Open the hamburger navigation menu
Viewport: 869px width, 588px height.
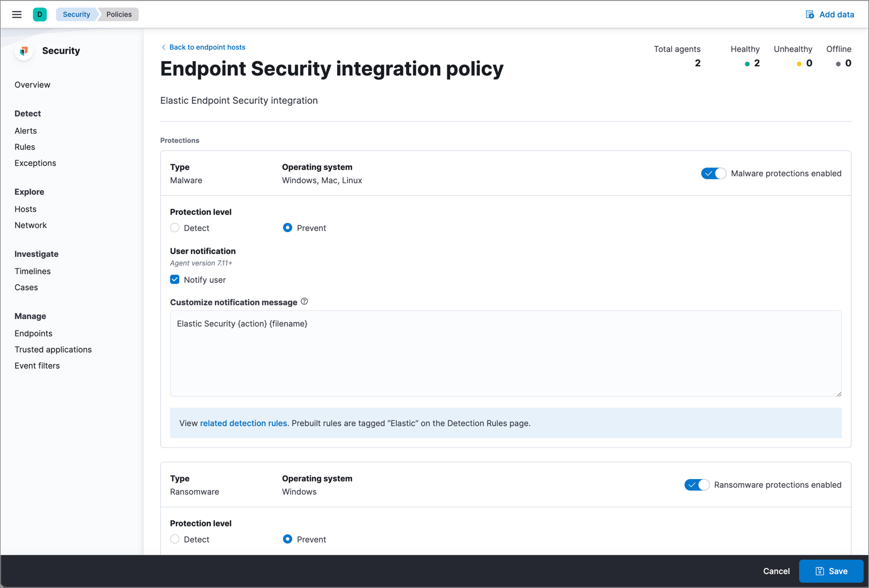(x=17, y=14)
